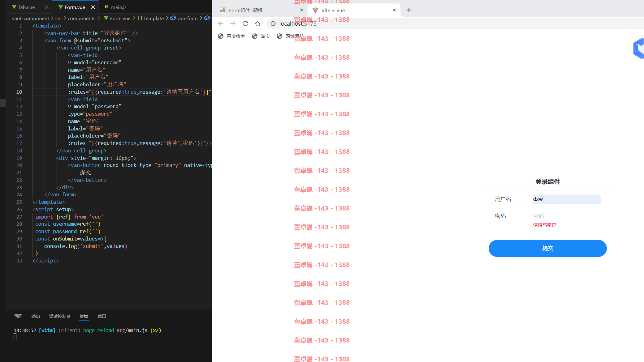Click the 淘宝 bookmark globe icon
Screen dimensions: 644x362
pos(255,36)
